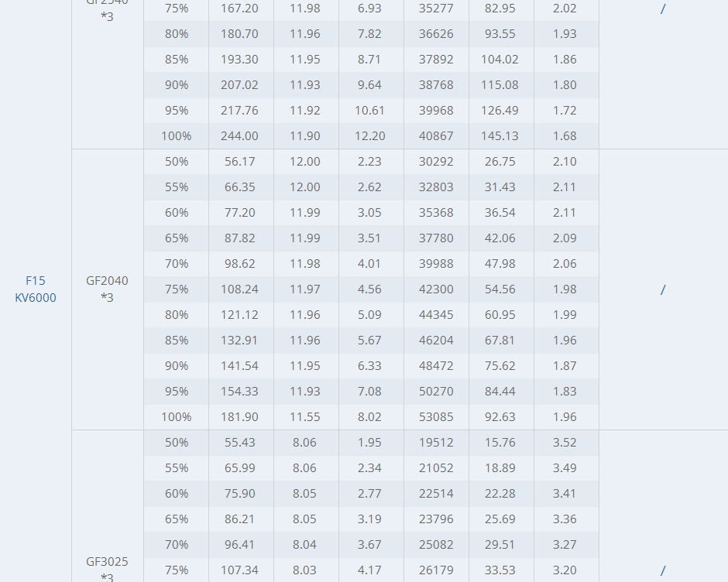Select the current value 12.20

(x=369, y=136)
